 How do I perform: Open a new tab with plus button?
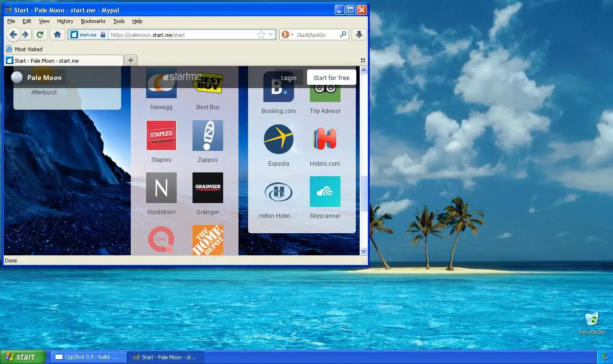[130, 60]
